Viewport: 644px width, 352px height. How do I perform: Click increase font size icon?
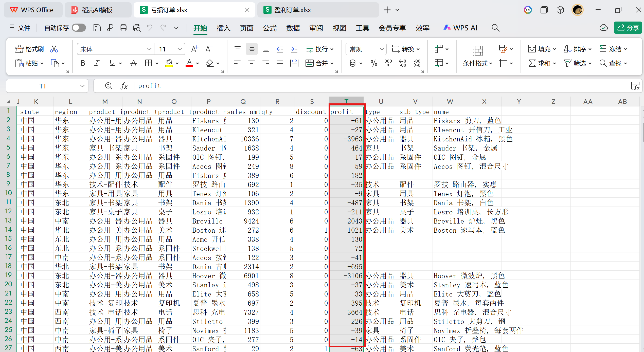coord(194,49)
